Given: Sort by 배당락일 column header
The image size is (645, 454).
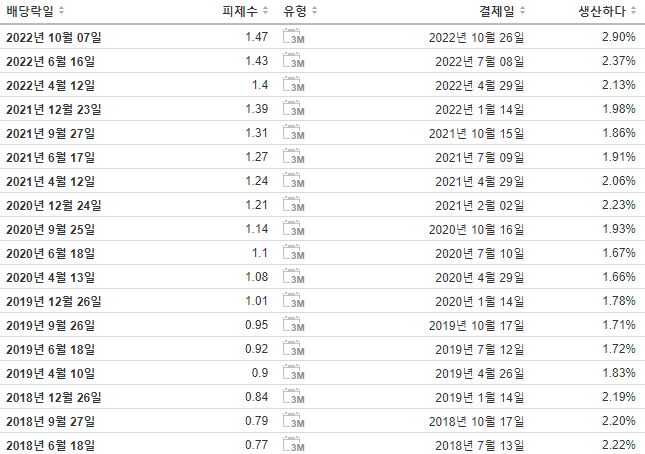Looking at the screenshot, I should (35, 11).
